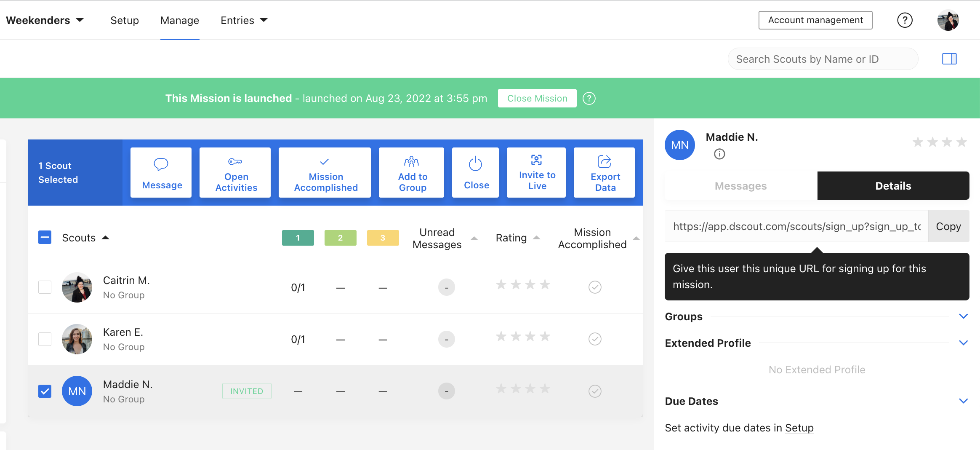Mark Mission Accomplished for selected scout
The image size is (980, 450).
(325, 173)
